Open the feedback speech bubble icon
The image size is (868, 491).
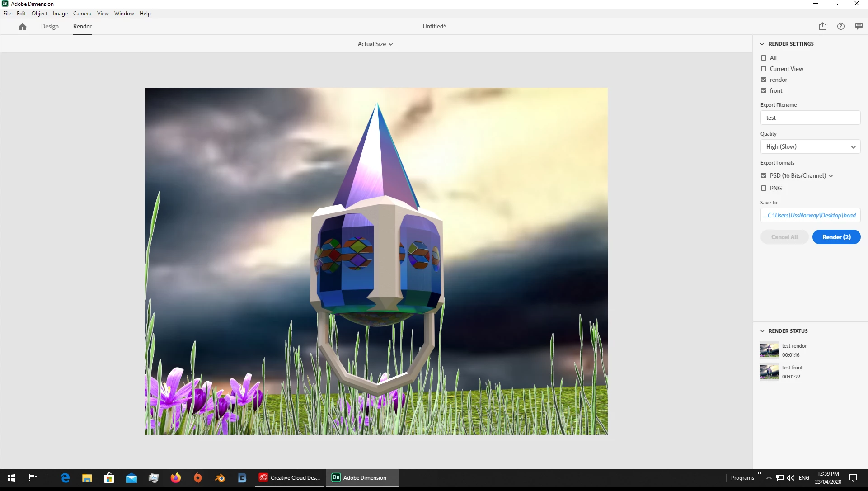tap(859, 26)
